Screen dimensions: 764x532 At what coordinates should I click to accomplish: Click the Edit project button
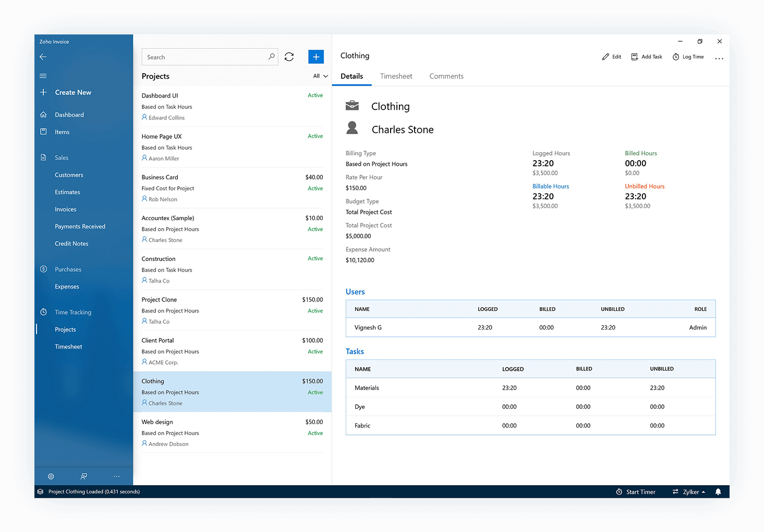coord(612,57)
